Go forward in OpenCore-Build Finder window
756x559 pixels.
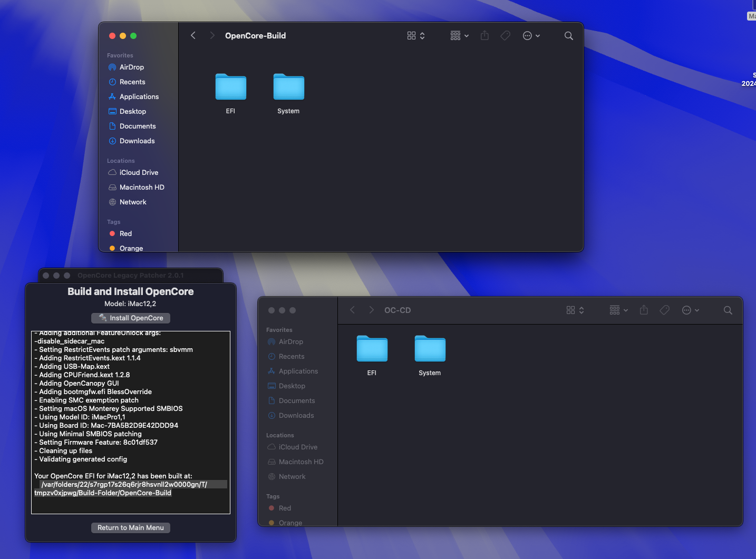(x=212, y=35)
